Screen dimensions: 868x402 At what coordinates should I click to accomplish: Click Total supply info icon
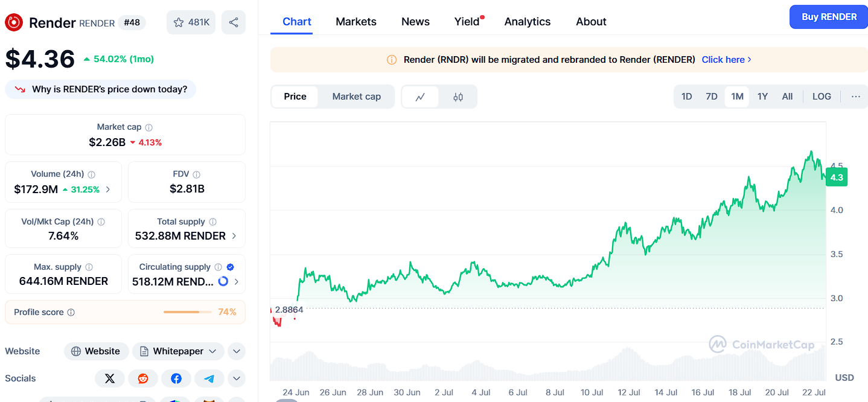pyautogui.click(x=213, y=222)
